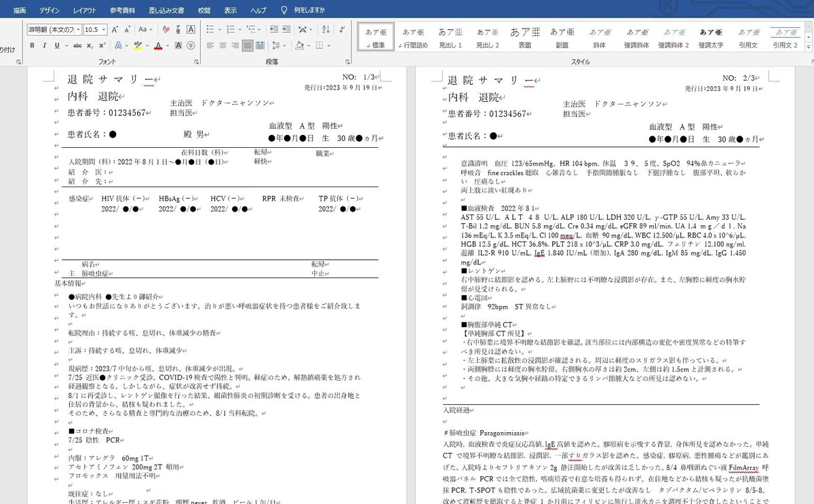
Task: Toggle superscript formatting
Action: pos(102,45)
